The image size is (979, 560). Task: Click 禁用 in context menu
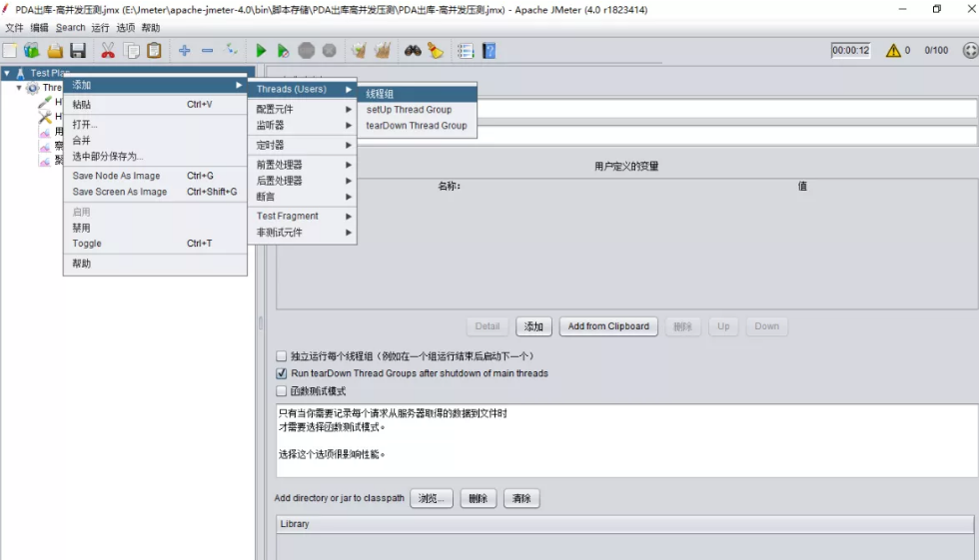pyautogui.click(x=155, y=228)
